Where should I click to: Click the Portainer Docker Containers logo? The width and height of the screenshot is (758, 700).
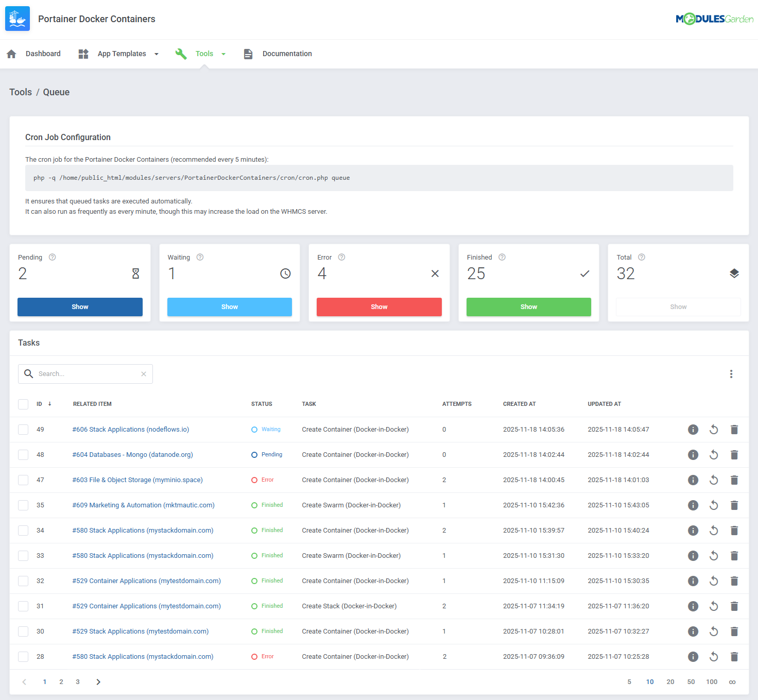(17, 19)
